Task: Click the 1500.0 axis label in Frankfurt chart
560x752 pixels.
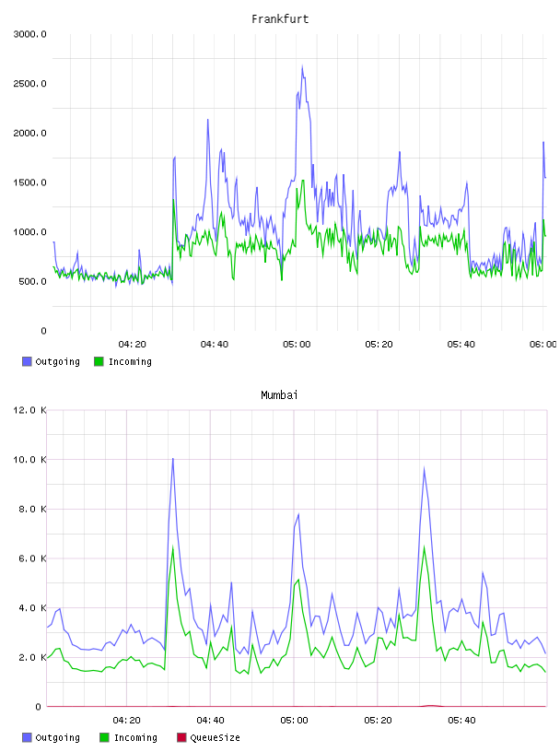Action: tap(29, 182)
